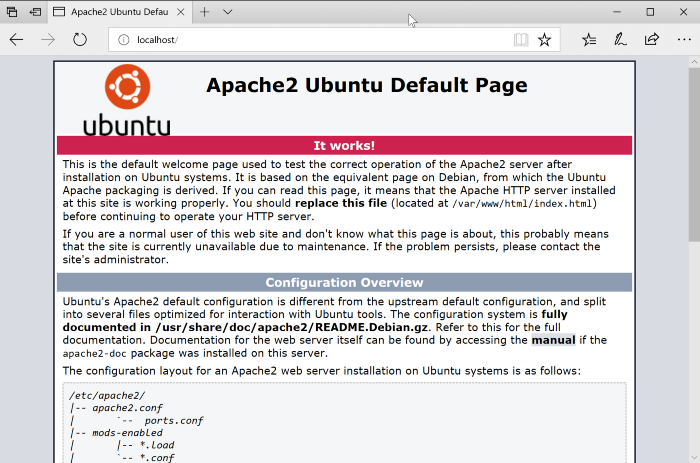Open the tabs you've set aside

point(12,12)
